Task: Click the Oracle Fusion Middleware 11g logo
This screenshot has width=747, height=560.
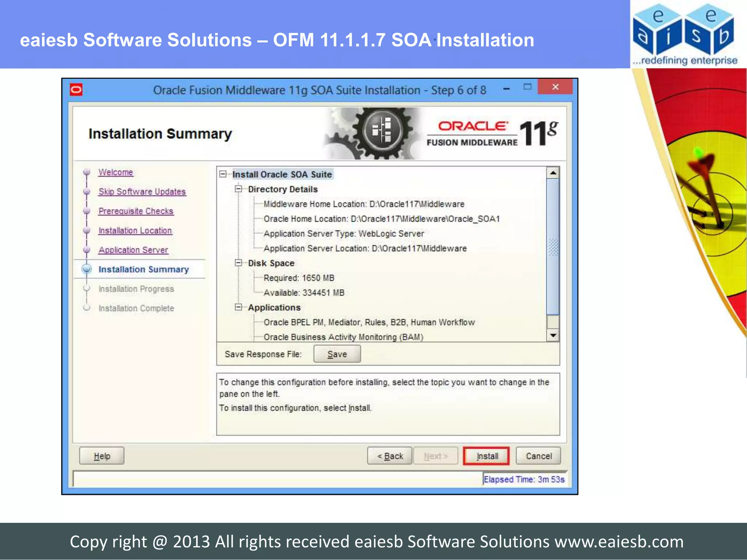Action: point(492,133)
